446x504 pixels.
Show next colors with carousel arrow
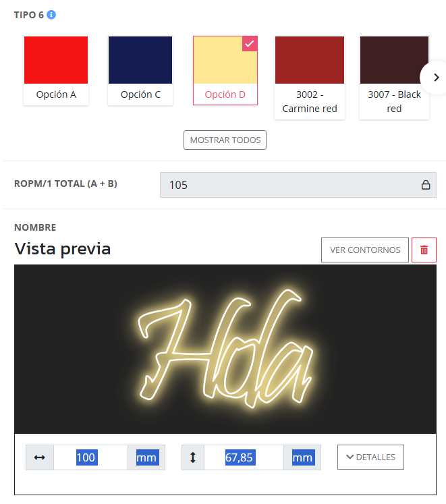pyautogui.click(x=436, y=78)
